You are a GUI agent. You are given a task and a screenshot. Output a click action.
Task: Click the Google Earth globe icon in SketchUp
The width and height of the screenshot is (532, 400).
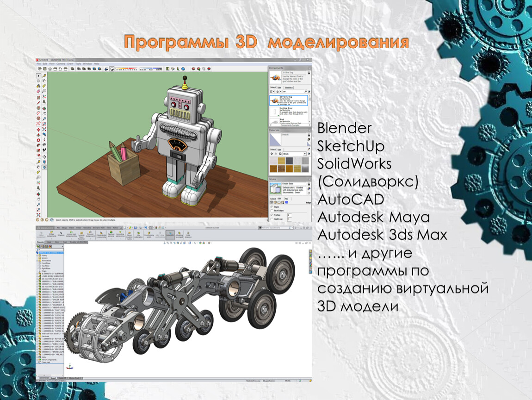[183, 69]
